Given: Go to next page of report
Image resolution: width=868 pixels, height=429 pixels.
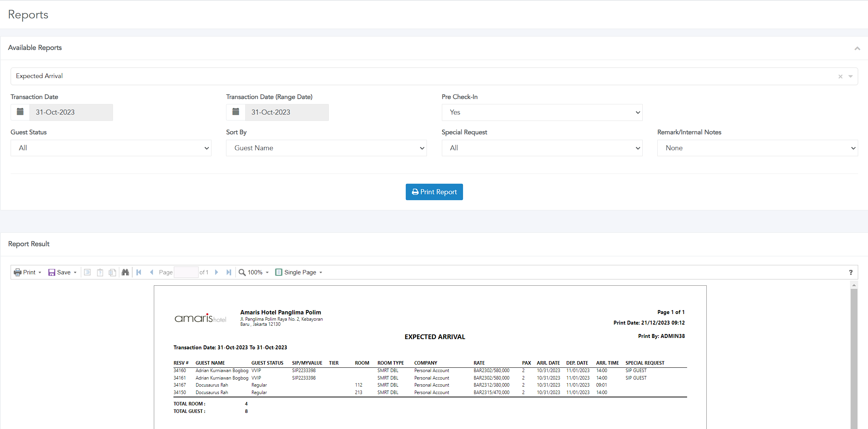Looking at the screenshot, I should pyautogui.click(x=216, y=272).
